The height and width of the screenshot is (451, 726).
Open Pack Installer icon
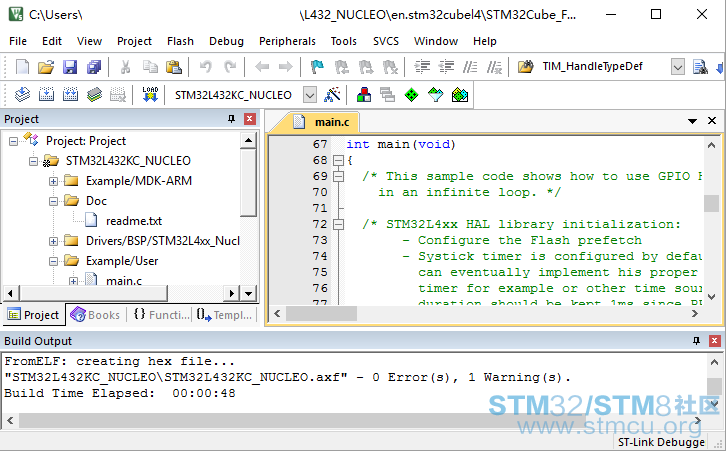(x=460, y=95)
